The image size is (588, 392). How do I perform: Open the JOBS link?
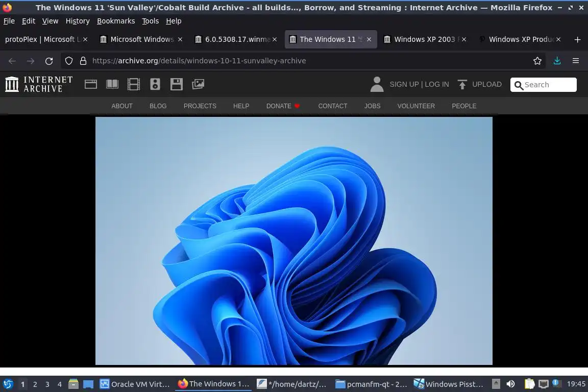pyautogui.click(x=373, y=106)
